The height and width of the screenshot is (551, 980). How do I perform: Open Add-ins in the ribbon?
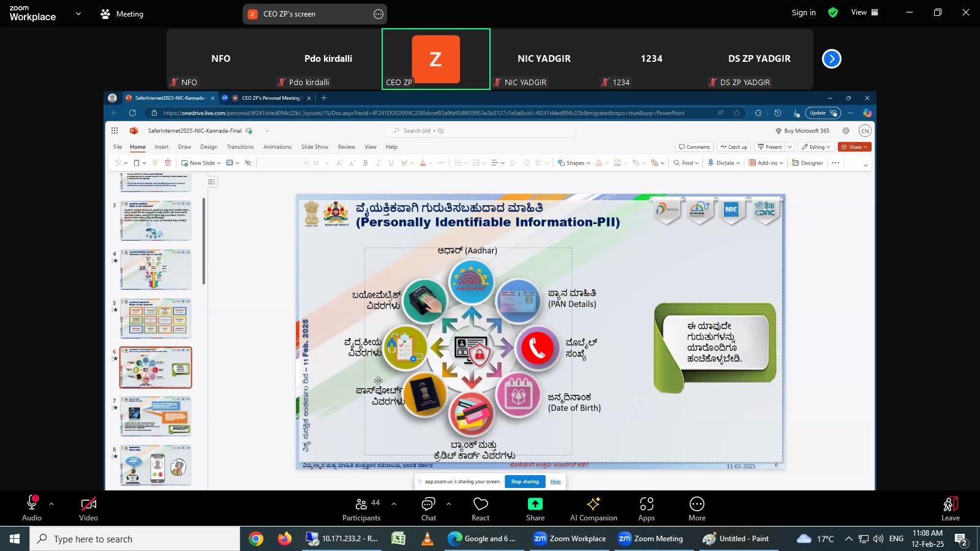coord(766,163)
